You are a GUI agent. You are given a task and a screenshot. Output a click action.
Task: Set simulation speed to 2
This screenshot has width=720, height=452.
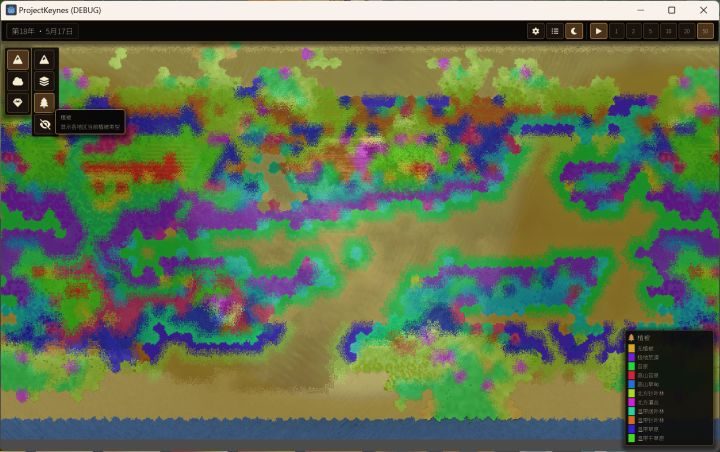(x=634, y=31)
